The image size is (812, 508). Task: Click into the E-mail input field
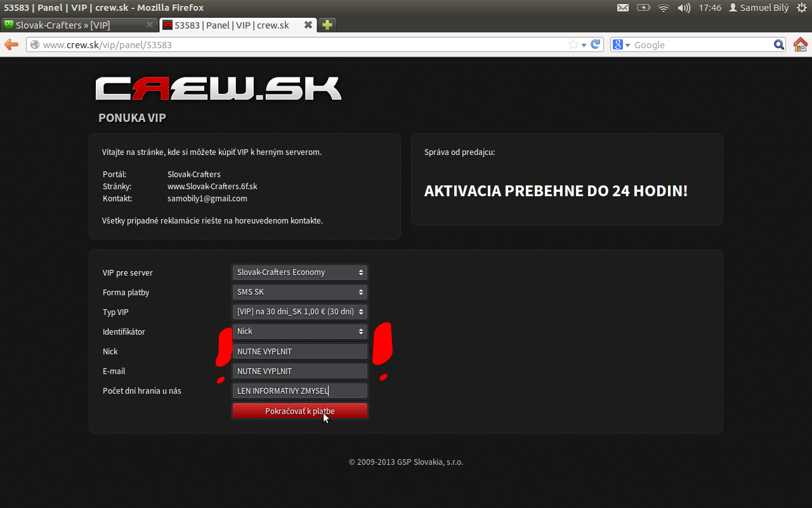[x=300, y=371]
